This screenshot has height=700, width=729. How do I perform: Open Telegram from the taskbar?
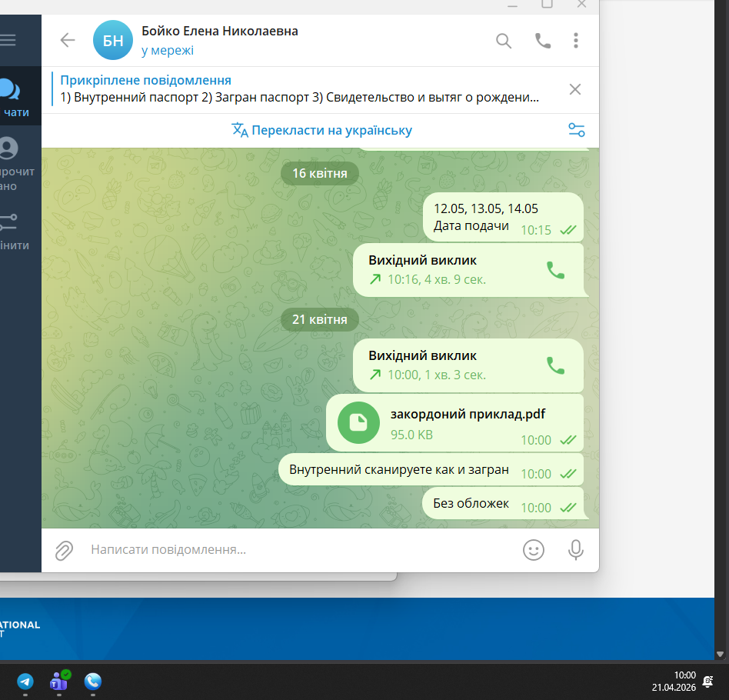(x=25, y=682)
